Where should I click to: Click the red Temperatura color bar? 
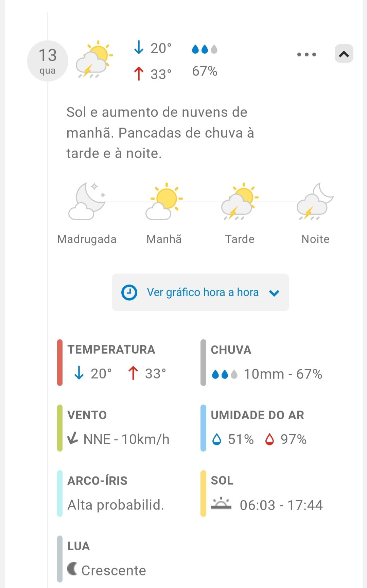coord(60,363)
